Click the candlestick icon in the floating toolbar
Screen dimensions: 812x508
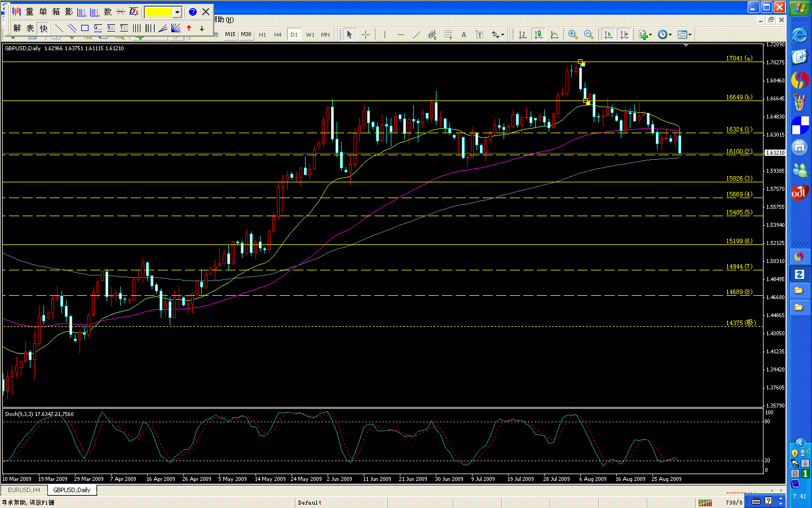16,12
